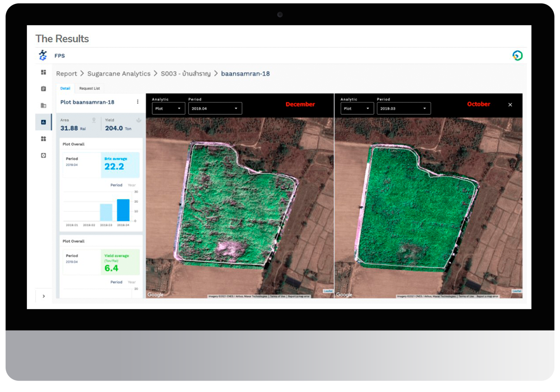Open the dashboard icon in the sidebar
Image resolution: width=560 pixels, height=392 pixels.
[43, 71]
